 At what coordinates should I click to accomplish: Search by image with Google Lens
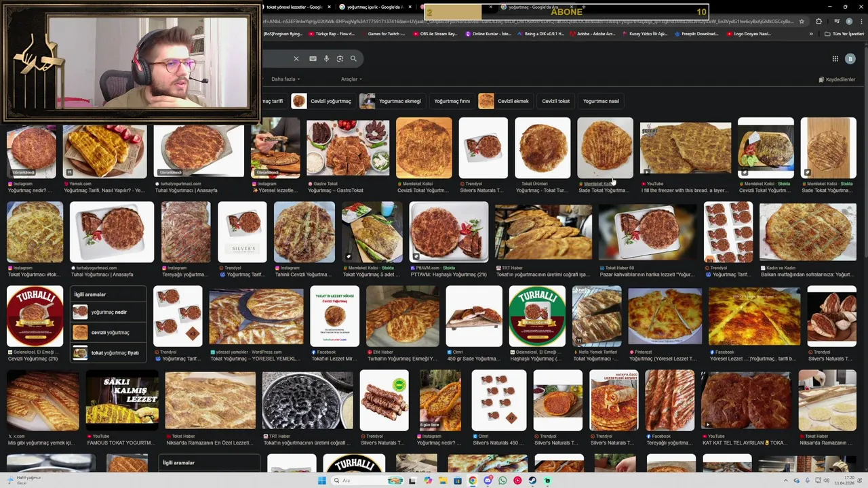pyautogui.click(x=340, y=59)
